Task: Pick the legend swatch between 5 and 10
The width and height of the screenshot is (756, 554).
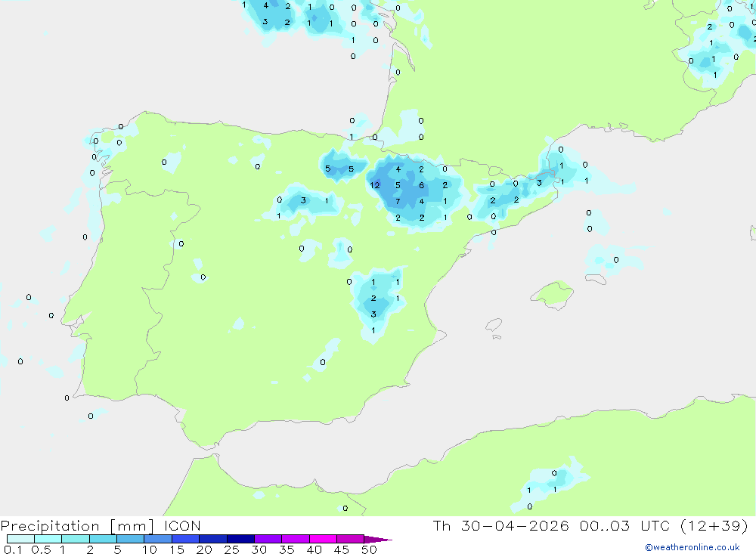Action: pos(131,539)
